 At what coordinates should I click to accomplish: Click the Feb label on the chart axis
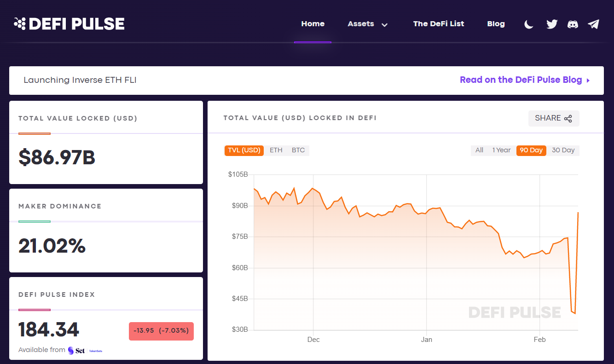point(539,340)
